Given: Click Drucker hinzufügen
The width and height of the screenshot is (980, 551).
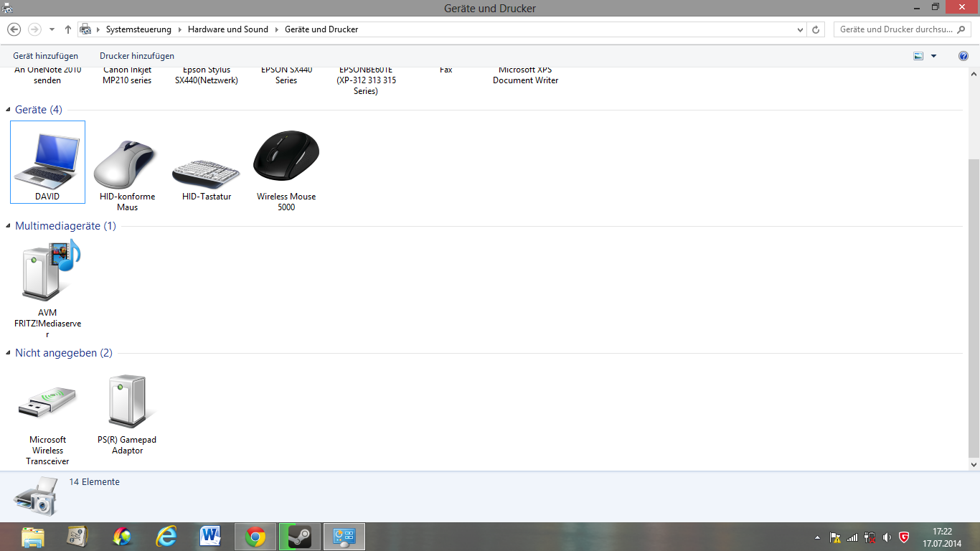Looking at the screenshot, I should click(x=137, y=56).
